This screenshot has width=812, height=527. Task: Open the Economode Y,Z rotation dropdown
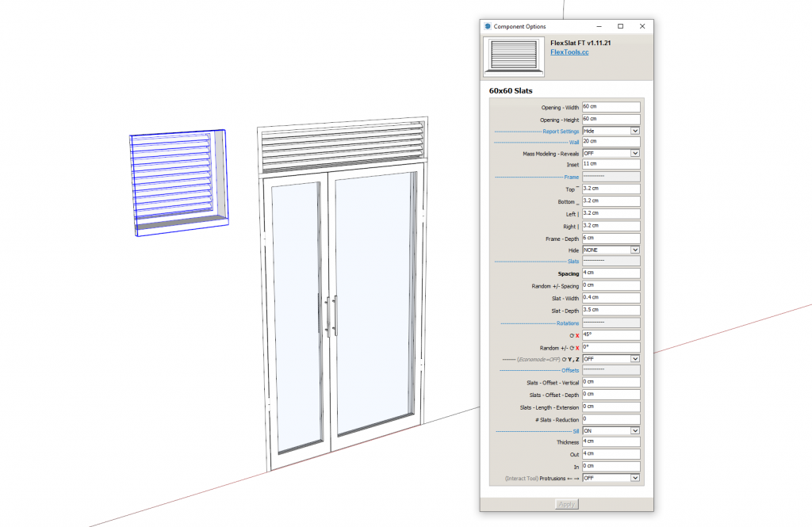pyautogui.click(x=634, y=358)
